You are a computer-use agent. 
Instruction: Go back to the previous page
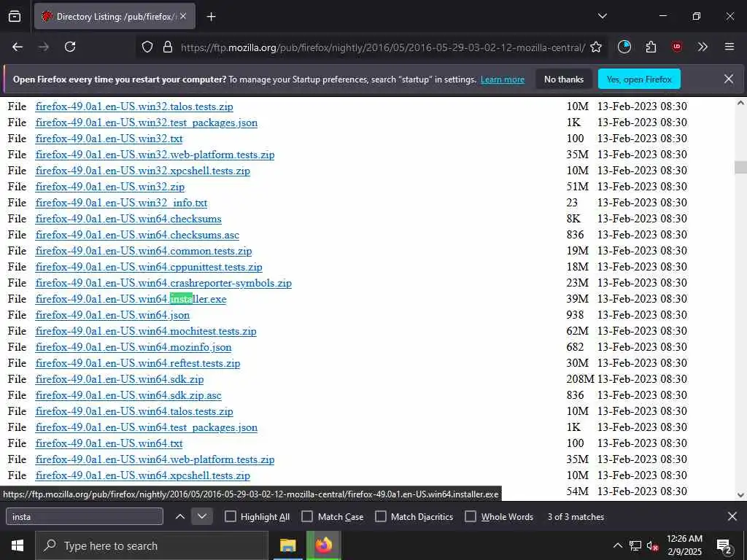pyautogui.click(x=18, y=47)
